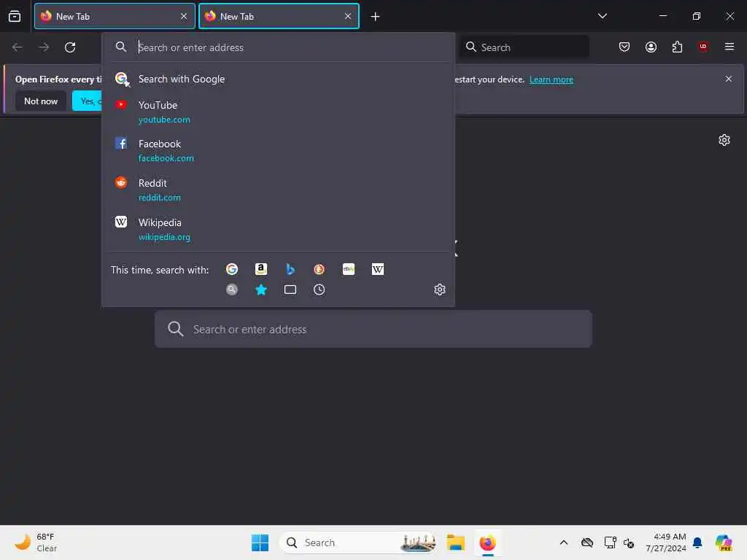747x560 pixels.
Task: Switch to the first New Tab
Action: click(115, 16)
